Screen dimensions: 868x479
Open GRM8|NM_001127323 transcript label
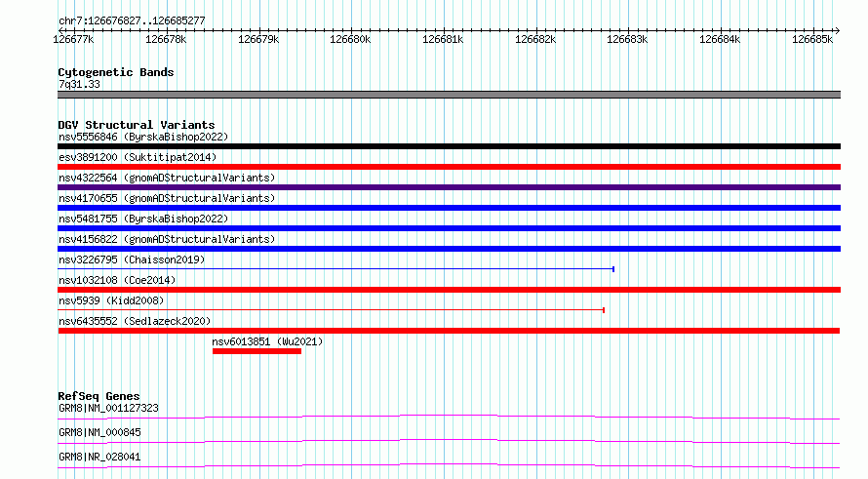point(108,408)
